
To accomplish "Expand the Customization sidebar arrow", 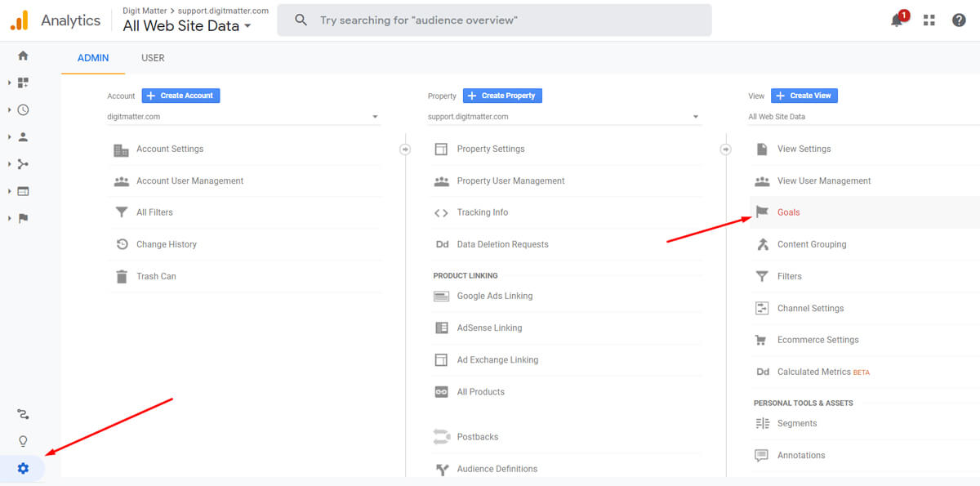I will point(9,82).
